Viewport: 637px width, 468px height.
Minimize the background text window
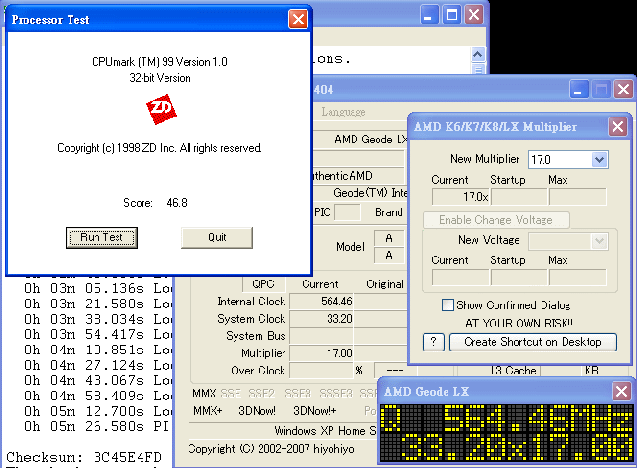(x=429, y=15)
